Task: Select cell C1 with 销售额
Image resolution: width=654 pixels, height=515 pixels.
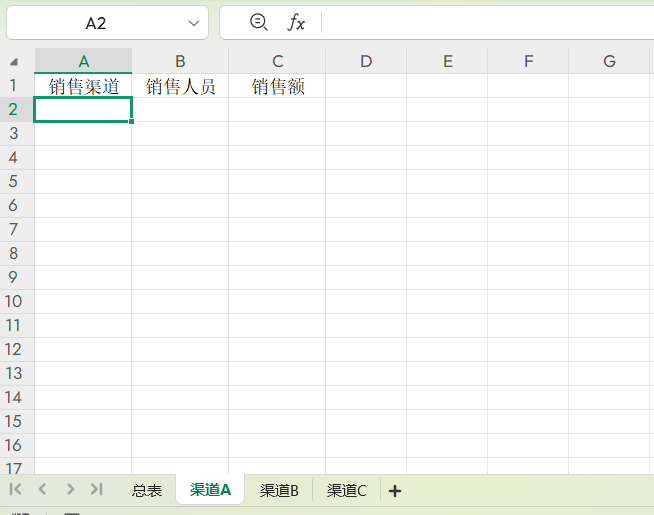Action: [x=277, y=87]
